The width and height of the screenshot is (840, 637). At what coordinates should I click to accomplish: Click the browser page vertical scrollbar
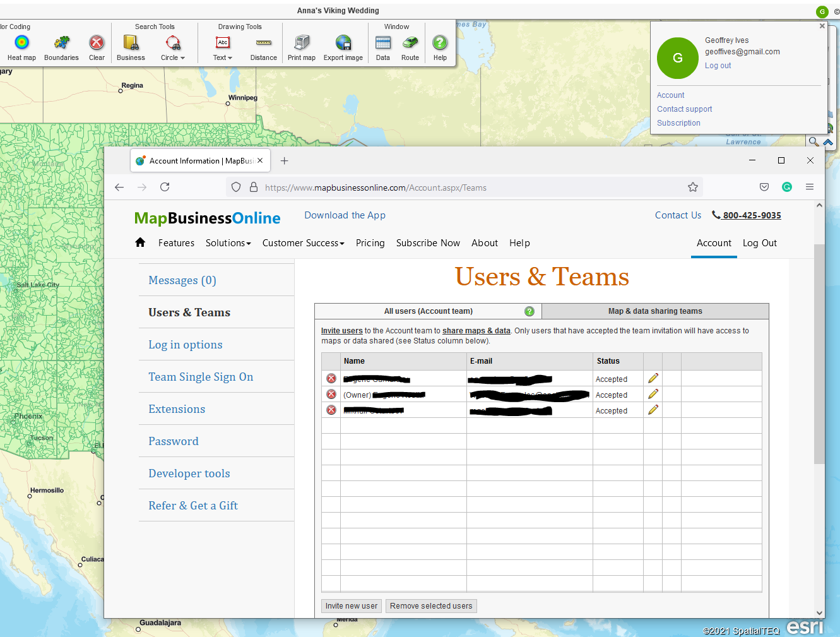click(x=819, y=354)
